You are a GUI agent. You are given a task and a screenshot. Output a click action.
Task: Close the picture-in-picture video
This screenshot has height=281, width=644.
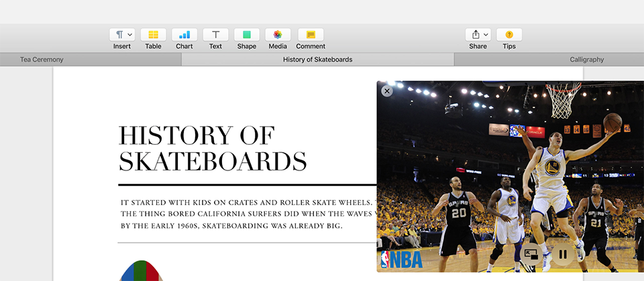tap(387, 91)
